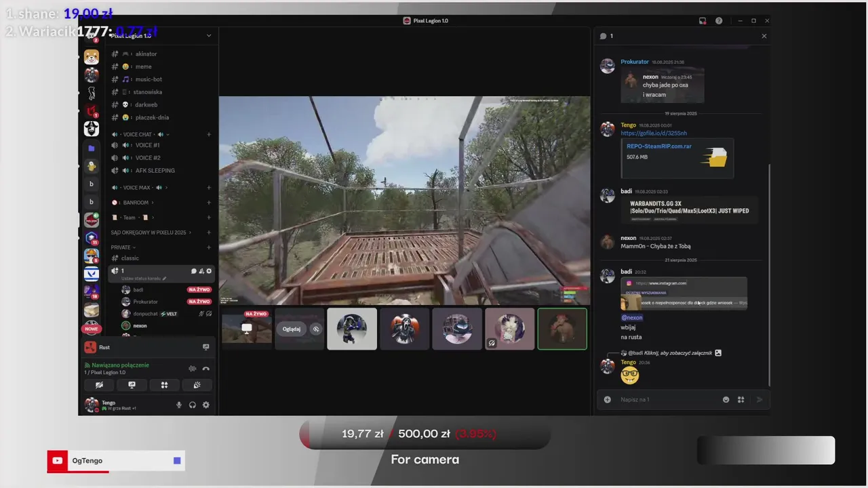Close the voice chat side panel
The width and height of the screenshot is (868, 488).
764,36
